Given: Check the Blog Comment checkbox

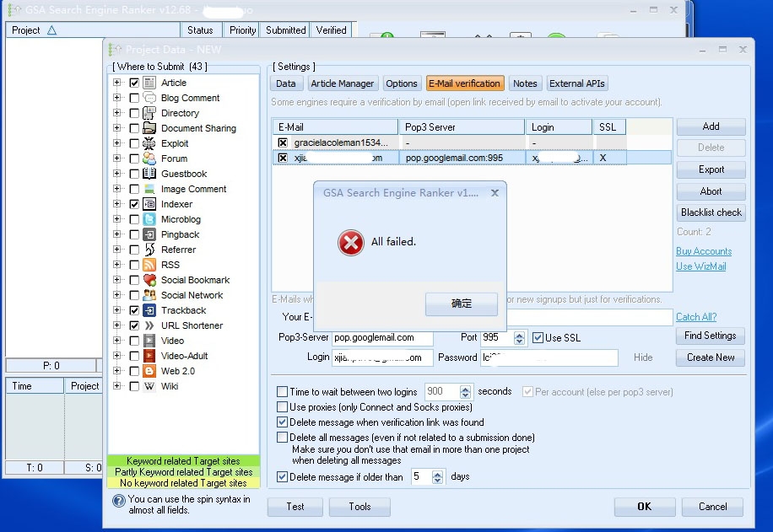Looking at the screenshot, I should [134, 98].
